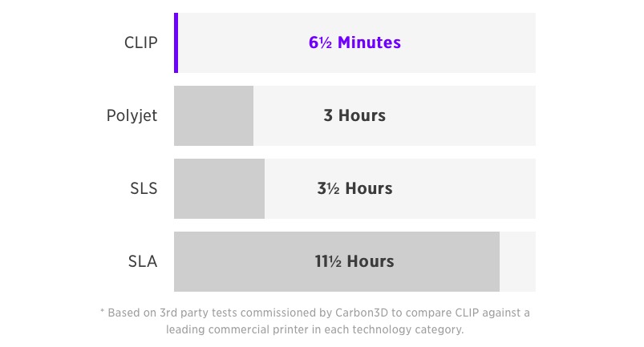Click empty Polyjet track right of "3 Hours"
The height and width of the screenshot is (347, 644).
[465, 115]
